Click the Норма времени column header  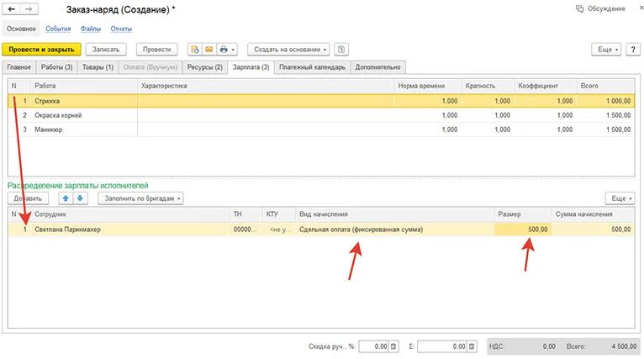[x=428, y=86]
